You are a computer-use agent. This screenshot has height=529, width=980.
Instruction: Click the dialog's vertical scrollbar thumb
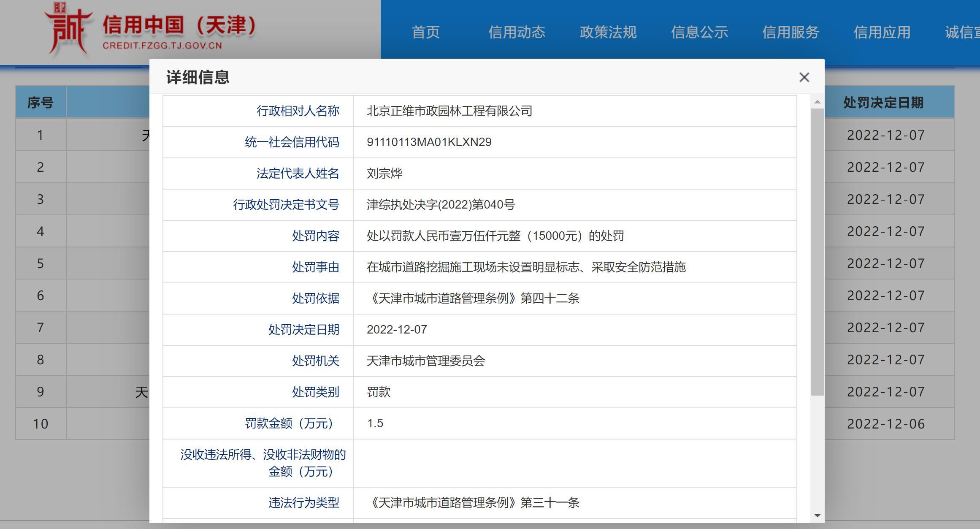(818, 252)
